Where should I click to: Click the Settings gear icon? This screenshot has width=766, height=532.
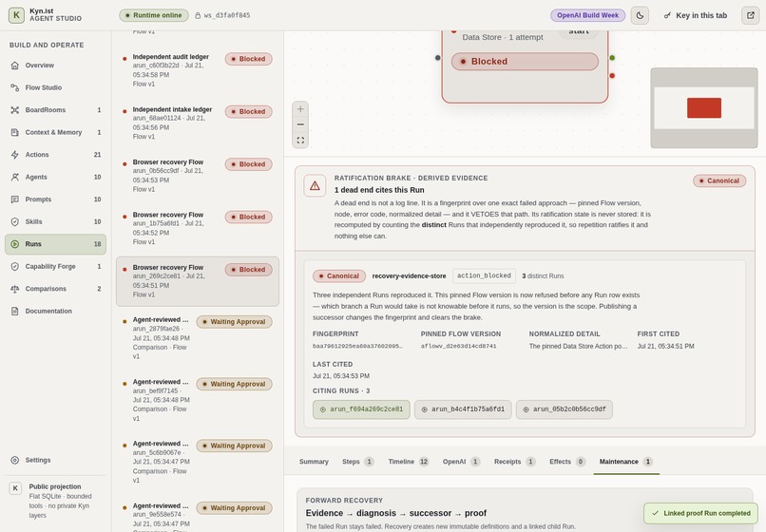pyautogui.click(x=15, y=460)
